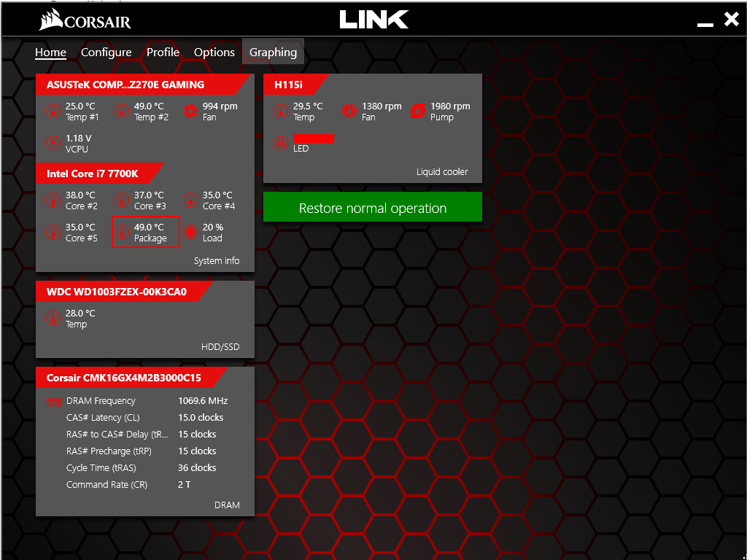Select the H115i Pump icon
This screenshot has height=560, width=747.
click(x=418, y=112)
